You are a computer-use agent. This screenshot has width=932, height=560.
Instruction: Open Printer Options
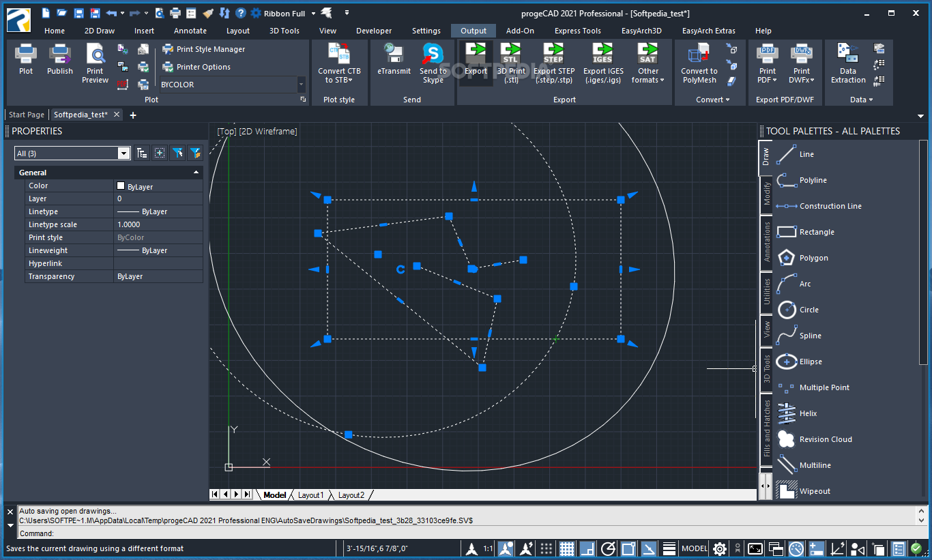pos(196,67)
